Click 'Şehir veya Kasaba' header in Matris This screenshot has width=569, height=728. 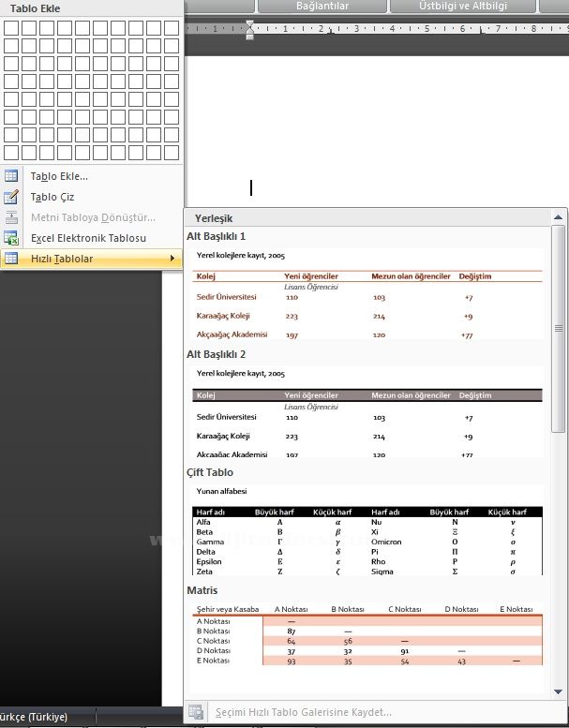click(228, 609)
